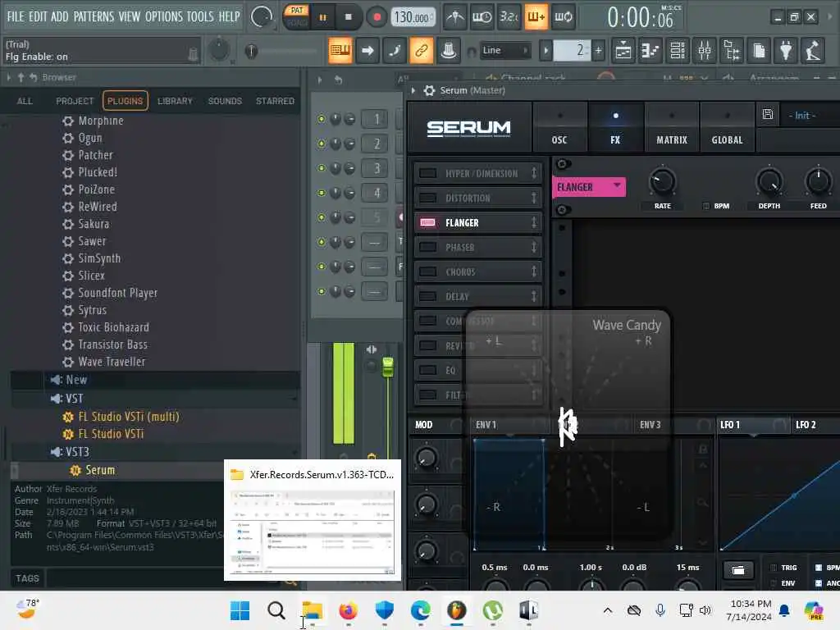Enable the HYPER / DIMENSION effect
Image resolution: width=840 pixels, height=630 pixels.
[x=427, y=174]
